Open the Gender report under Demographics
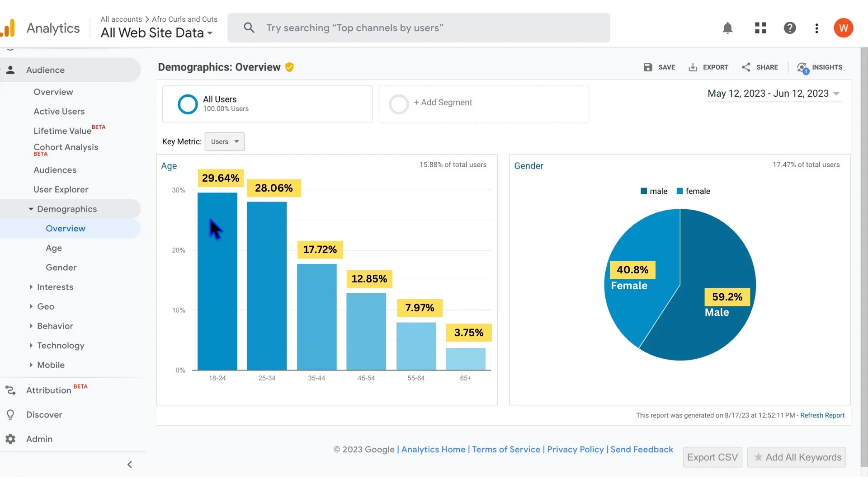 click(61, 267)
